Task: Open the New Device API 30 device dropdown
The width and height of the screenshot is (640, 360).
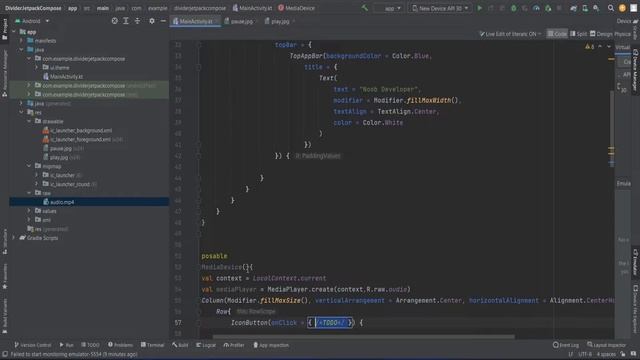Action: pos(440,8)
